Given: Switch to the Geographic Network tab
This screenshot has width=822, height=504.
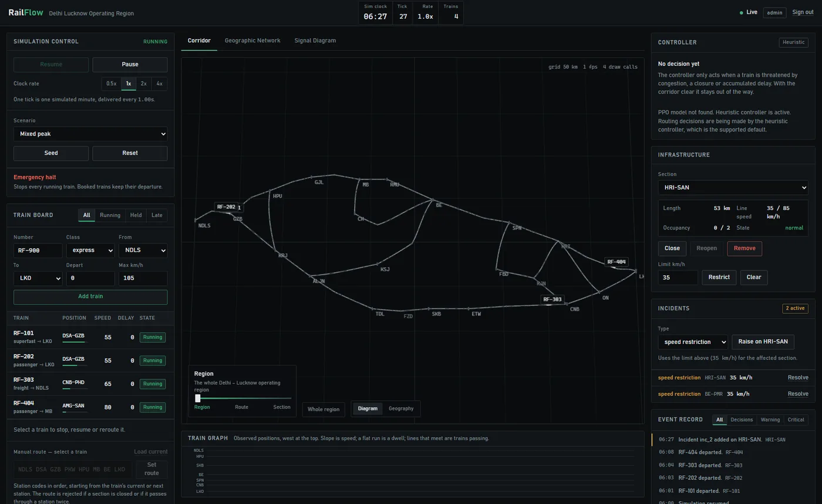Looking at the screenshot, I should click(252, 40).
